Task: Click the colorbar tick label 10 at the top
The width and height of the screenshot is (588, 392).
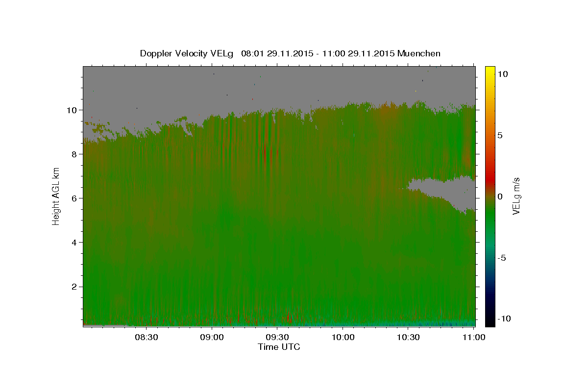Action: [x=503, y=74]
